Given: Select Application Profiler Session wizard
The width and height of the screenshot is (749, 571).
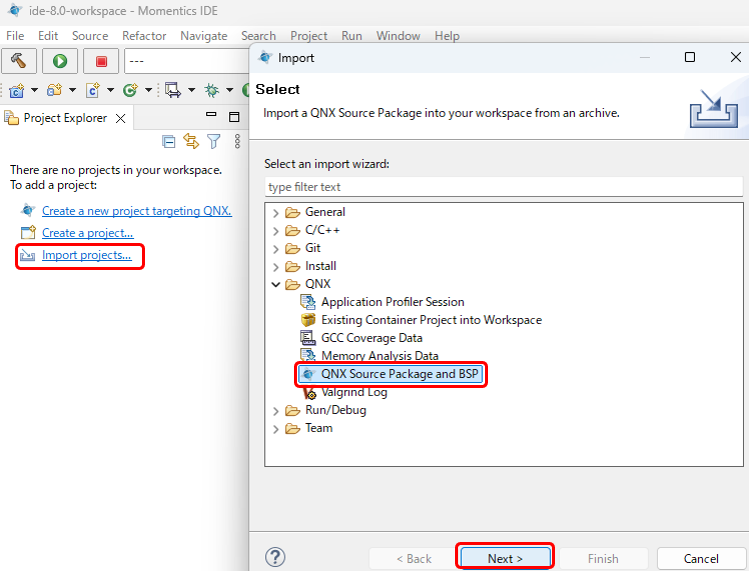Looking at the screenshot, I should (x=392, y=302).
